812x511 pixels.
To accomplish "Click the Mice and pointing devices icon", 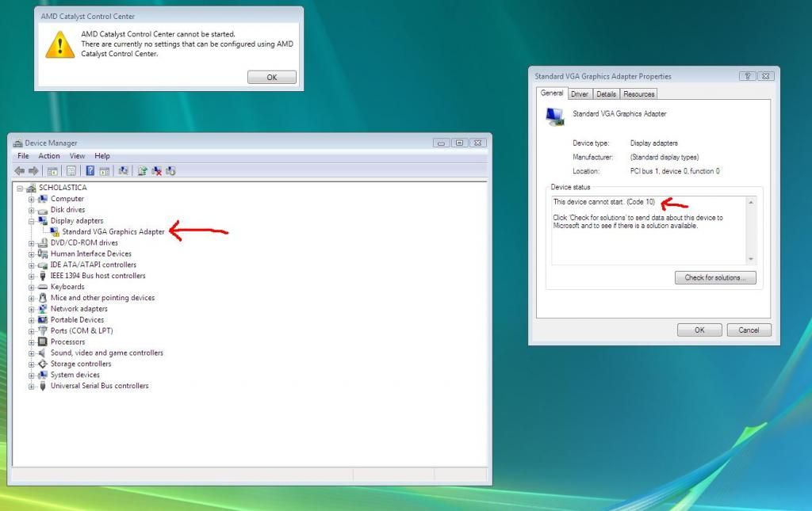I will point(43,297).
